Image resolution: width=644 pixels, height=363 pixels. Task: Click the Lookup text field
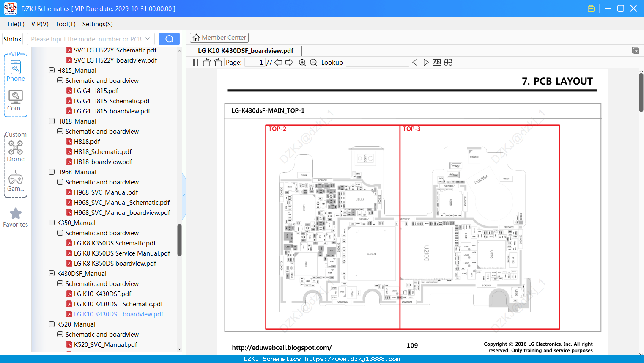coord(378,63)
